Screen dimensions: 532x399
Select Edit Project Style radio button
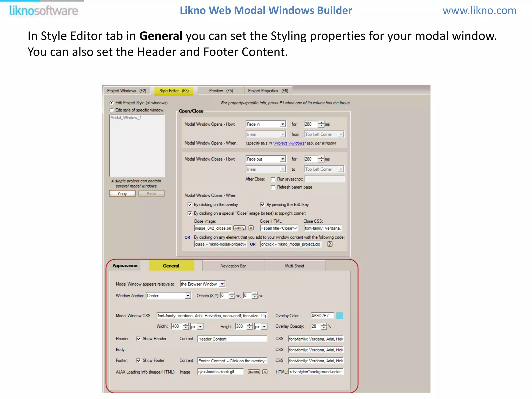pyautogui.click(x=112, y=103)
